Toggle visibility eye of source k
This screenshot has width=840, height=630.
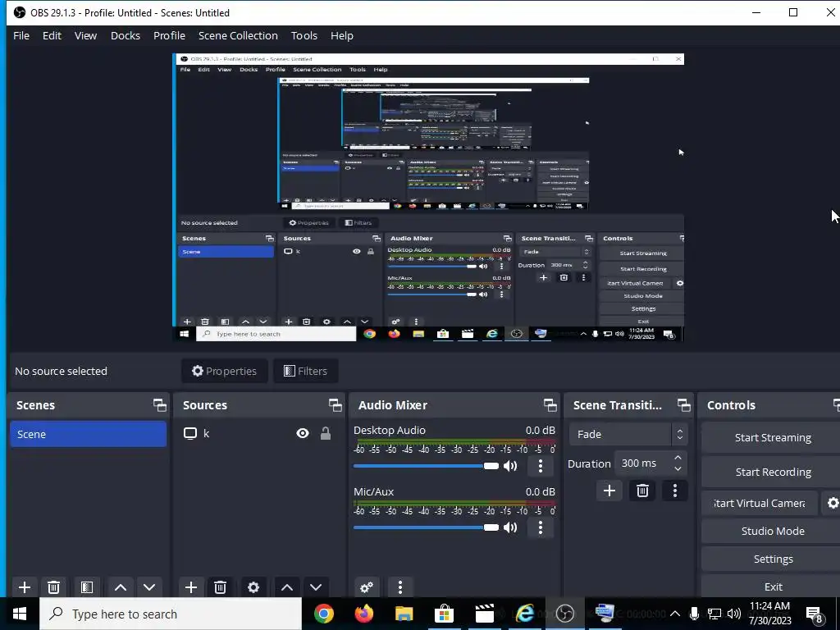pos(303,433)
